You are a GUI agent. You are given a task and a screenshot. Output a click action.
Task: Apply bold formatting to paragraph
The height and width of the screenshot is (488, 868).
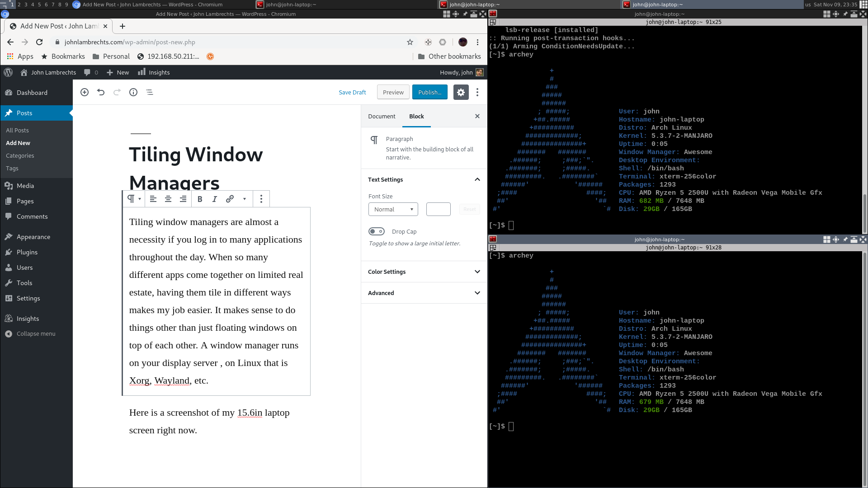pos(200,199)
